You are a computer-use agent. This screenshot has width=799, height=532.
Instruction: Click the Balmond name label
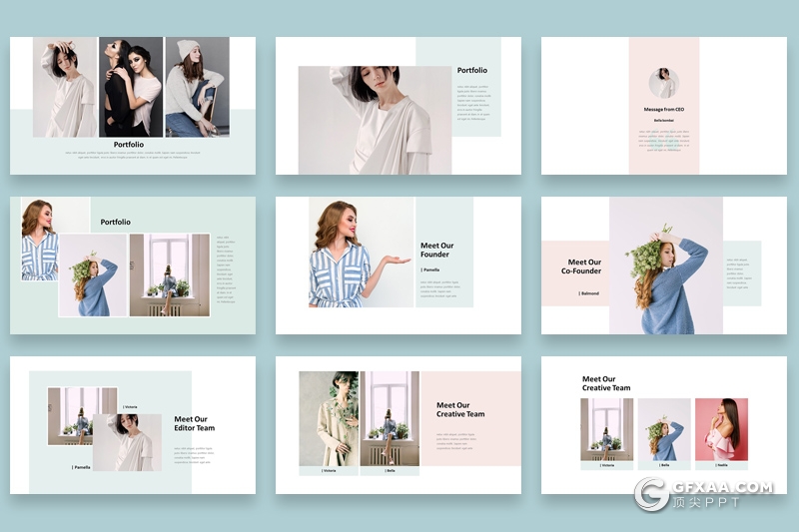point(588,293)
